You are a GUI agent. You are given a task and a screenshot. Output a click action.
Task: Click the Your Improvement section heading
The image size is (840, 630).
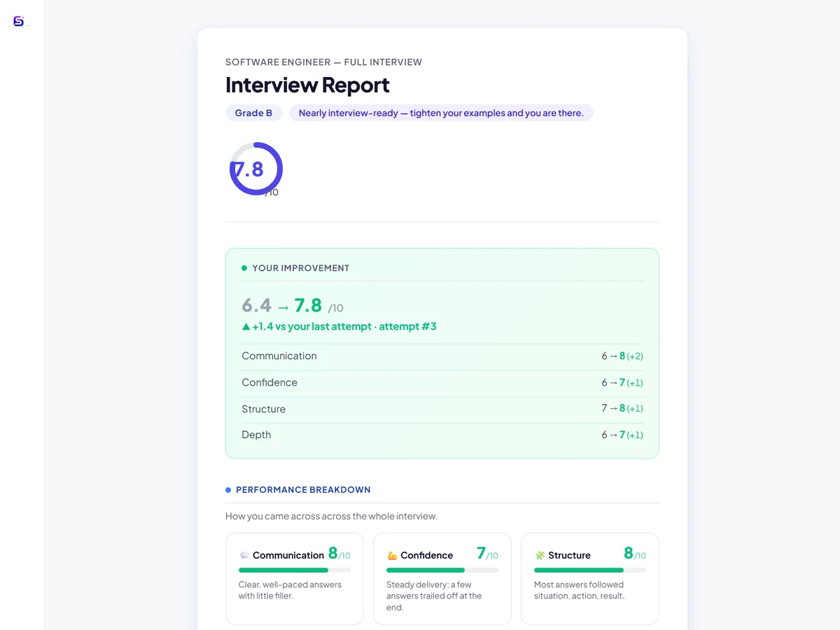pyautogui.click(x=301, y=268)
